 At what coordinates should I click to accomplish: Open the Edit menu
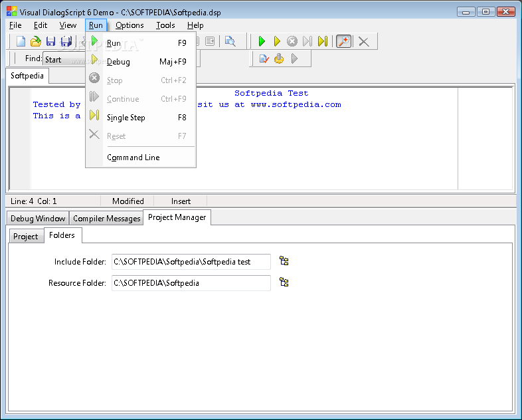click(x=41, y=25)
